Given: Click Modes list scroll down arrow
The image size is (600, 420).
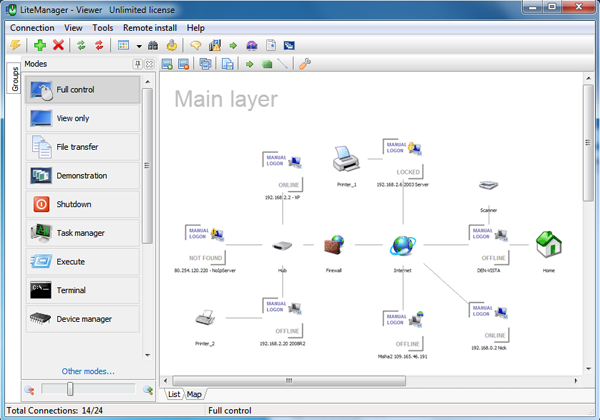Looking at the screenshot, I should click(x=148, y=355).
